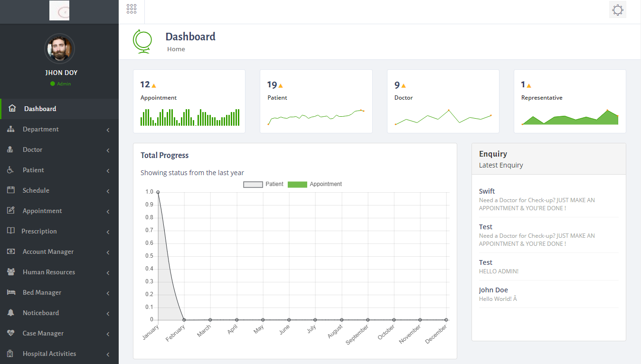Click the Case Manager heartbeat icon

click(x=11, y=333)
